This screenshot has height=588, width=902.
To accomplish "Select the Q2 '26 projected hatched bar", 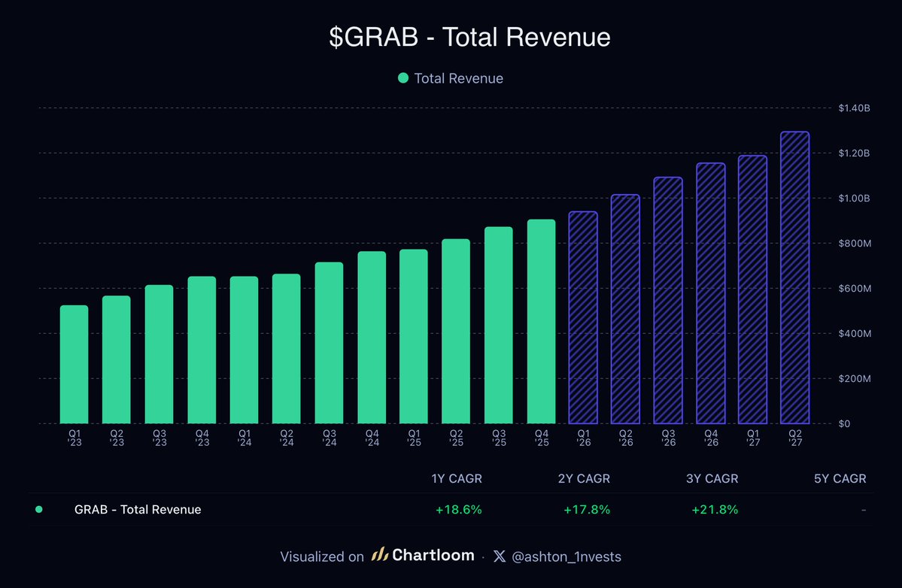I will coord(625,309).
